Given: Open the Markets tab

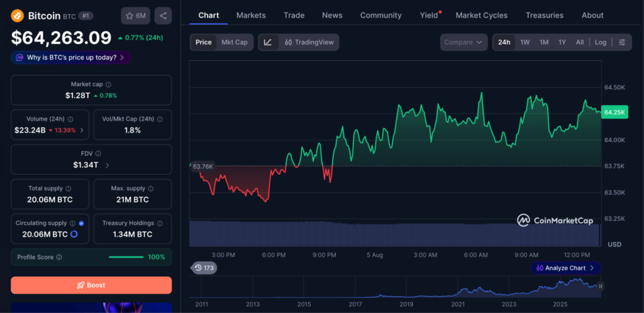Looking at the screenshot, I should tap(251, 16).
